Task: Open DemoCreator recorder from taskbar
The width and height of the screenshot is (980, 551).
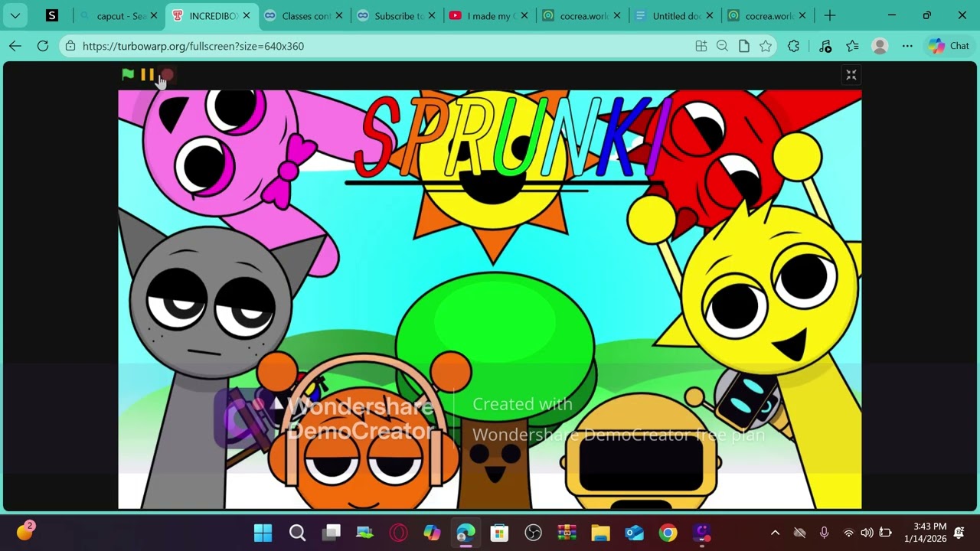Action: point(702,533)
